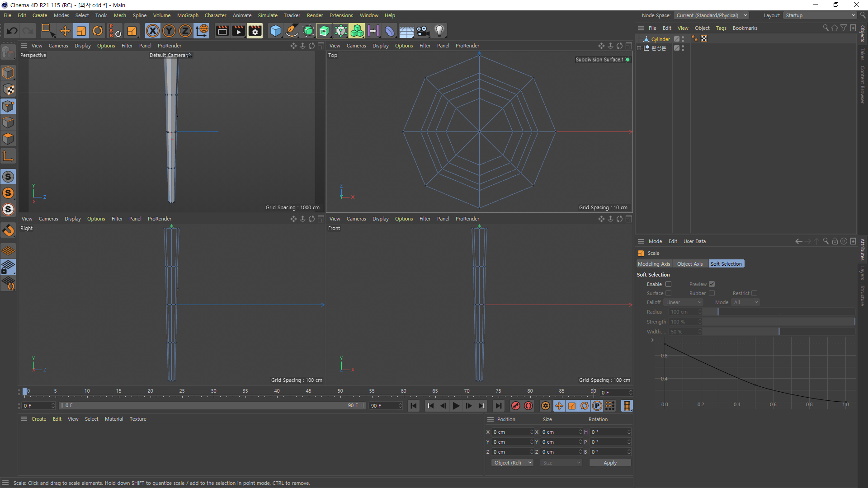Toggle X axis lock
This screenshot has width=868, height=488.
tap(153, 31)
